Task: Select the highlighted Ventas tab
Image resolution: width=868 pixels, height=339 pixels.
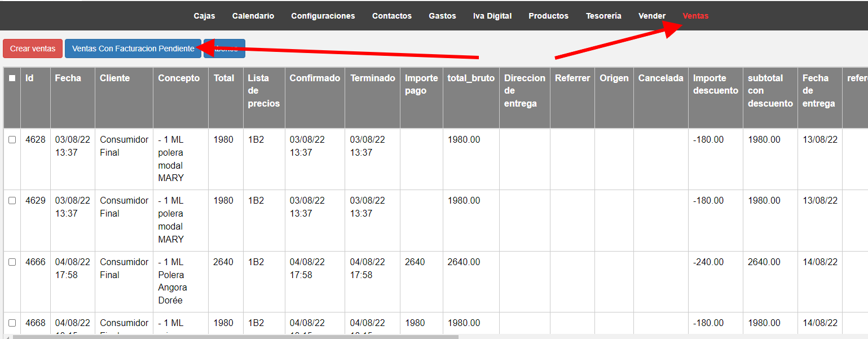Action: click(695, 16)
